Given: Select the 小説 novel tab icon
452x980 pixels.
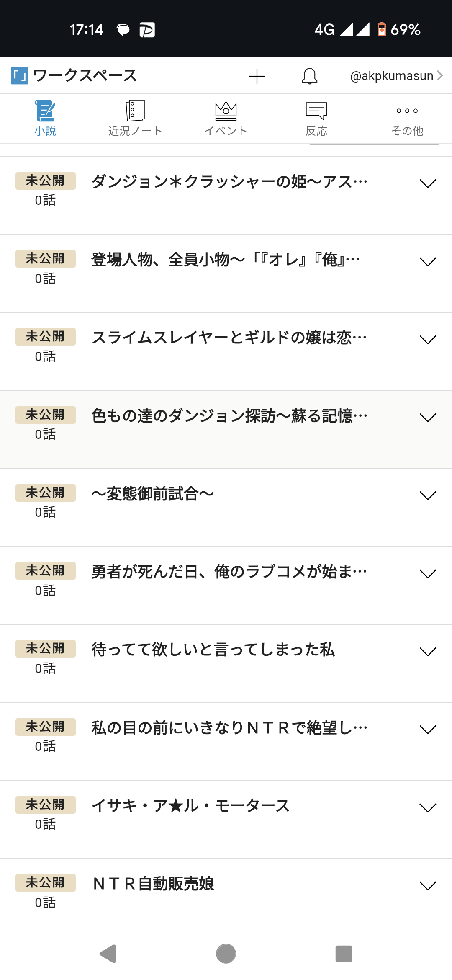Looking at the screenshot, I should [x=45, y=111].
